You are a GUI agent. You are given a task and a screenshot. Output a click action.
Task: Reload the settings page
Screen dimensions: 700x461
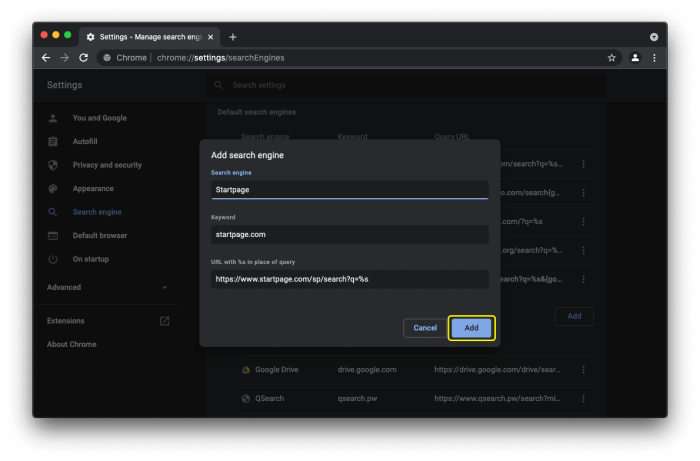83,58
